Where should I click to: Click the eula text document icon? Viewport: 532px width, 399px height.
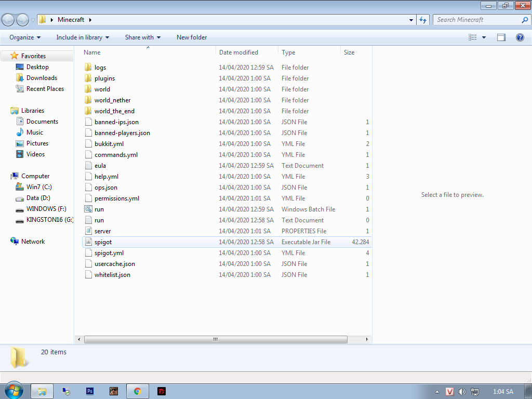88,165
